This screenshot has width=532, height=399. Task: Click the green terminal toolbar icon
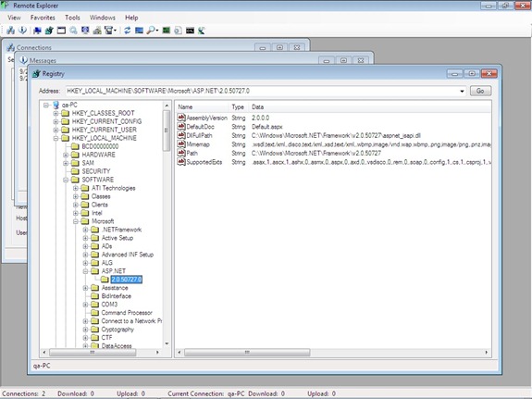[x=167, y=31]
